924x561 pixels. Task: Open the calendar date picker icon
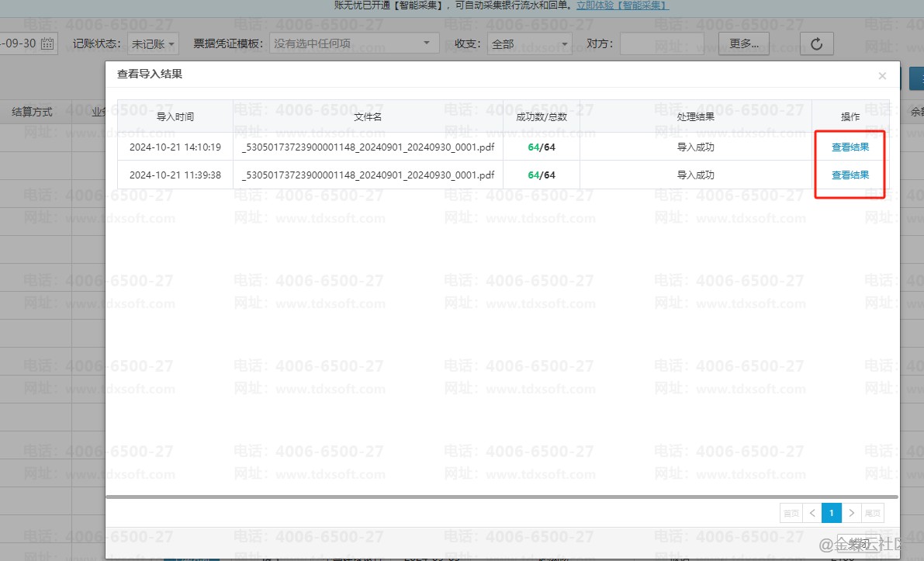point(47,43)
